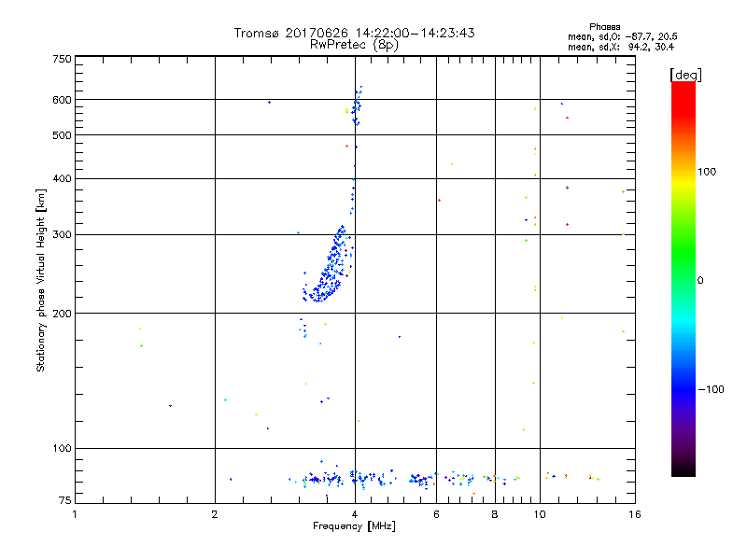Click the rainbow phase color bar
Viewport: 747px width, 560px height.
(684, 278)
